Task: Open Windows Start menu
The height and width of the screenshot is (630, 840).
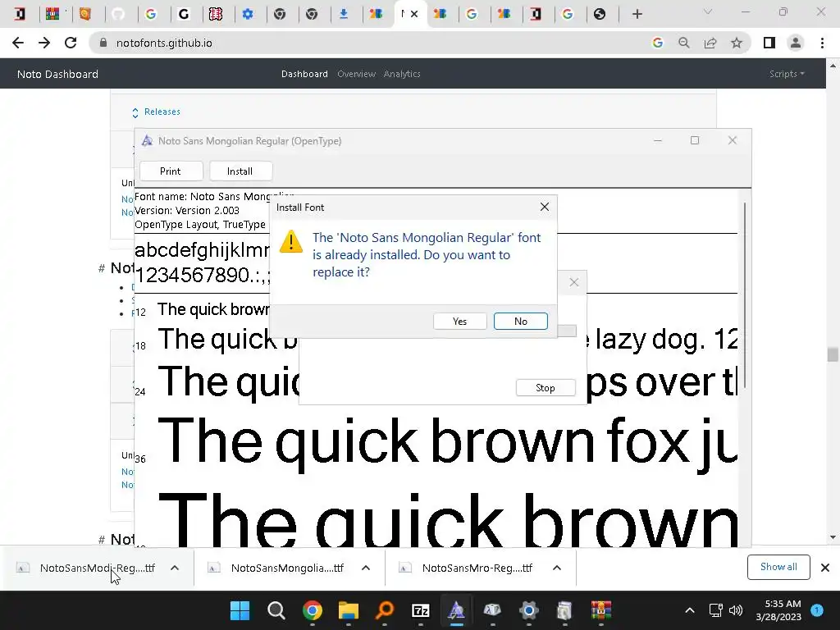Action: [240, 610]
